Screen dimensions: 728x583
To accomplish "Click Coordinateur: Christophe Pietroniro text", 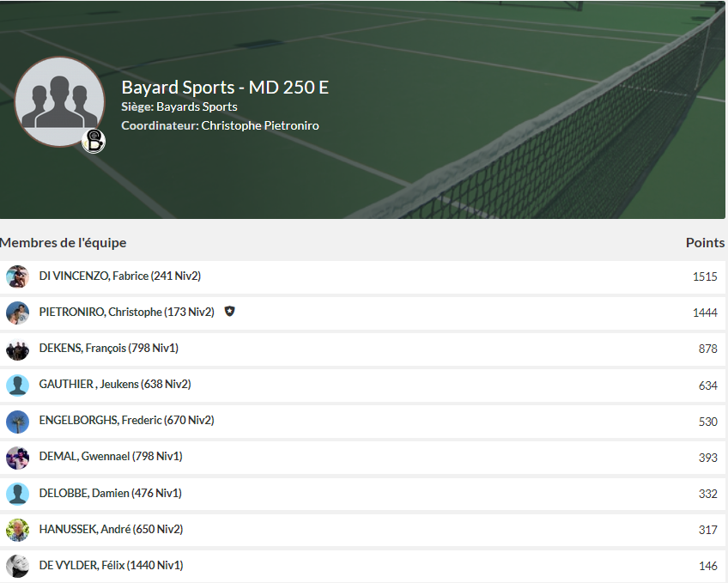I will (x=220, y=126).
